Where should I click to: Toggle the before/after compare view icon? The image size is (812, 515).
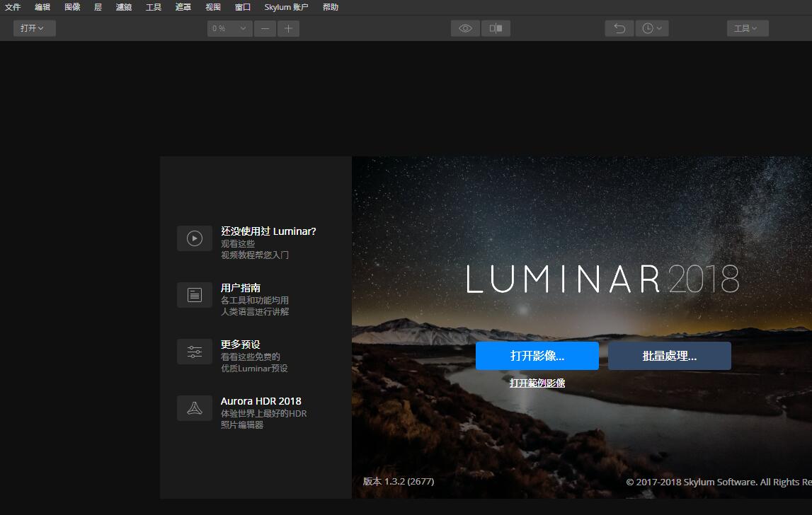pos(496,28)
